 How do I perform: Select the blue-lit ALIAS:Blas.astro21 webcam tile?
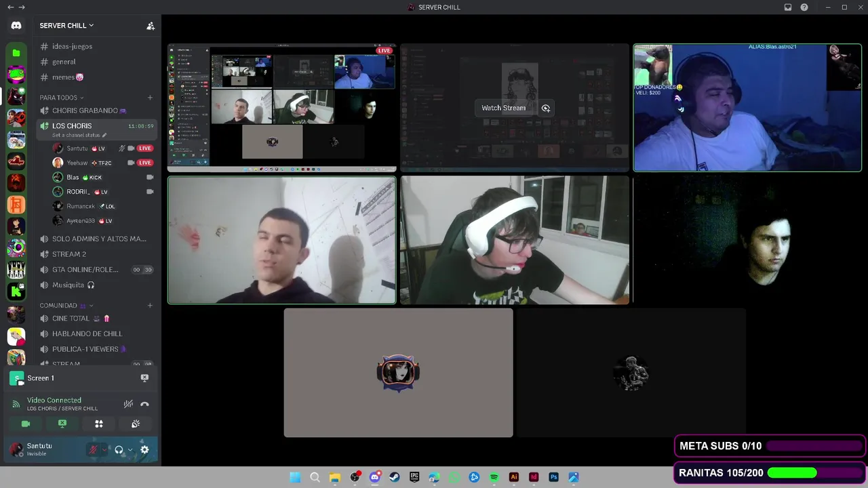point(747,108)
